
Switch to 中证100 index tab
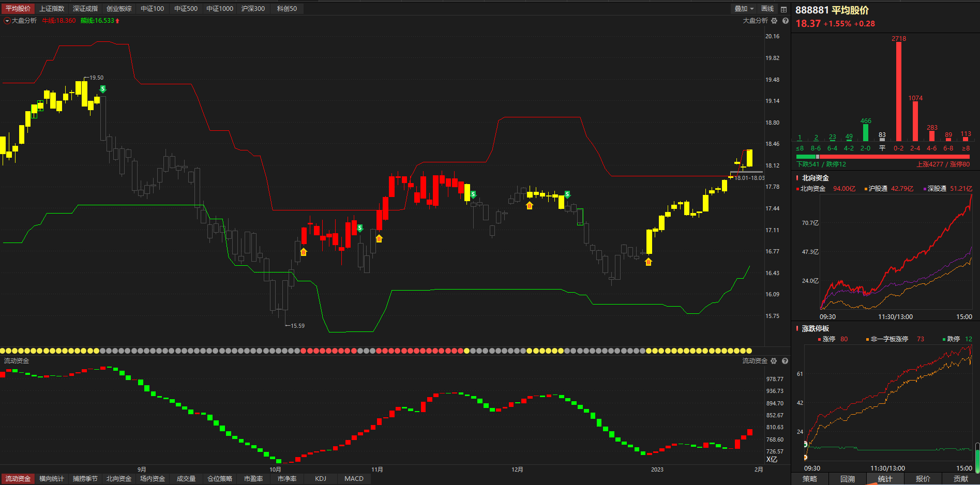[153, 9]
